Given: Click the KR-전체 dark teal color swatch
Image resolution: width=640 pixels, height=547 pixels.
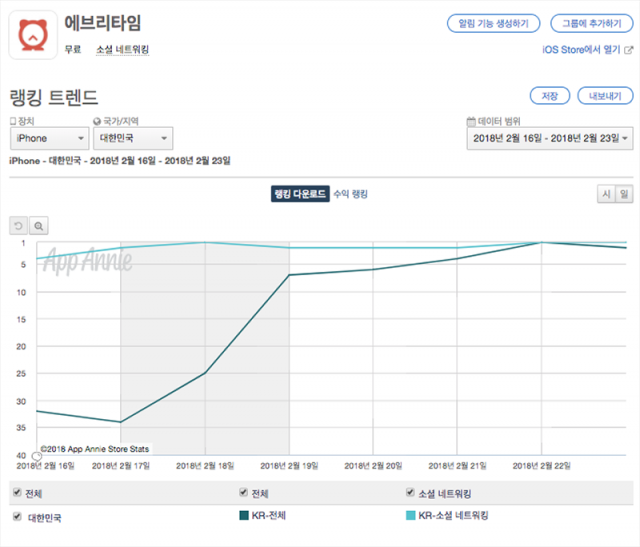Looking at the screenshot, I should (x=245, y=516).
